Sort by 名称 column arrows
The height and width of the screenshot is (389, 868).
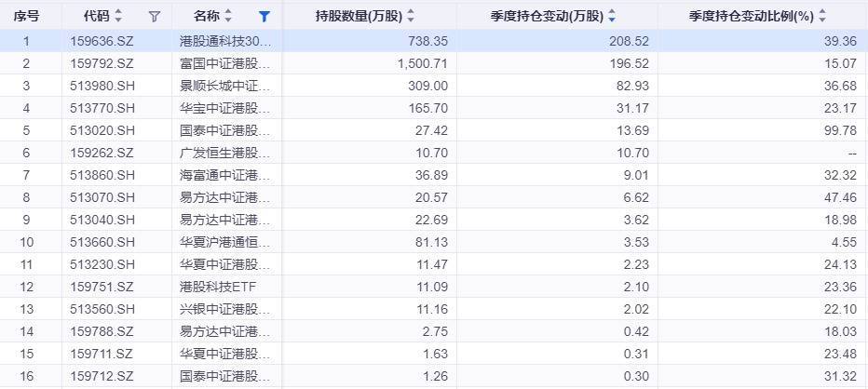(228, 17)
